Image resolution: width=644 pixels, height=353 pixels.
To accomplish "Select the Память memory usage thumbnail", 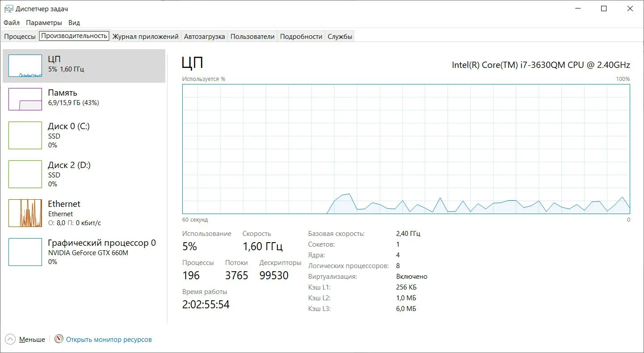I will (x=25, y=99).
